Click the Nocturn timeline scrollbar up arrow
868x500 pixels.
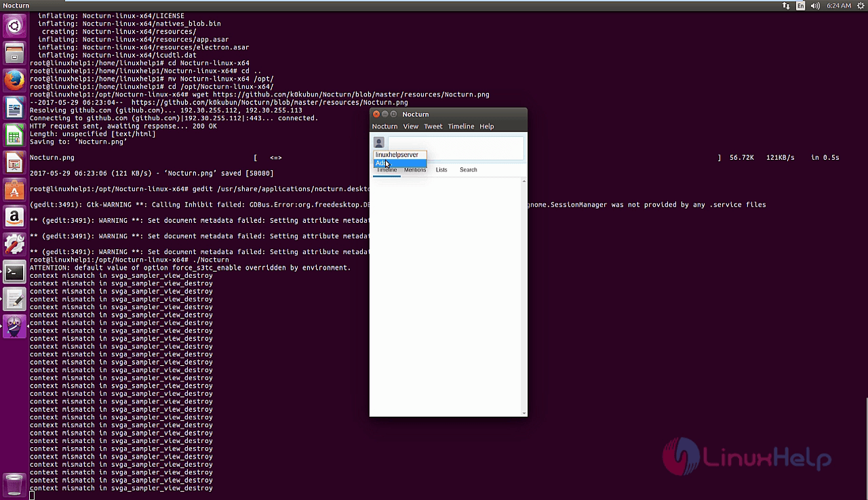tap(524, 181)
